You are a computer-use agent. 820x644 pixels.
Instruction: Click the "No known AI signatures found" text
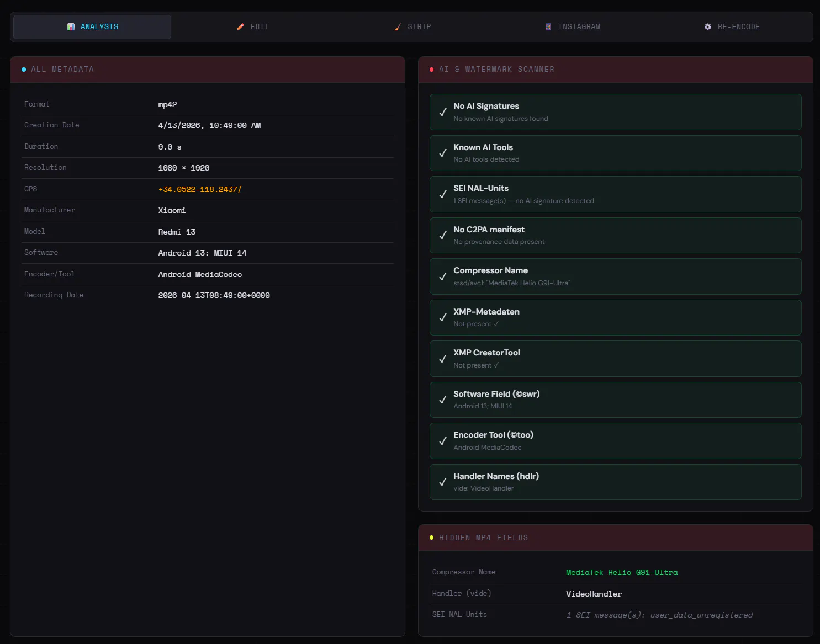[501, 119]
